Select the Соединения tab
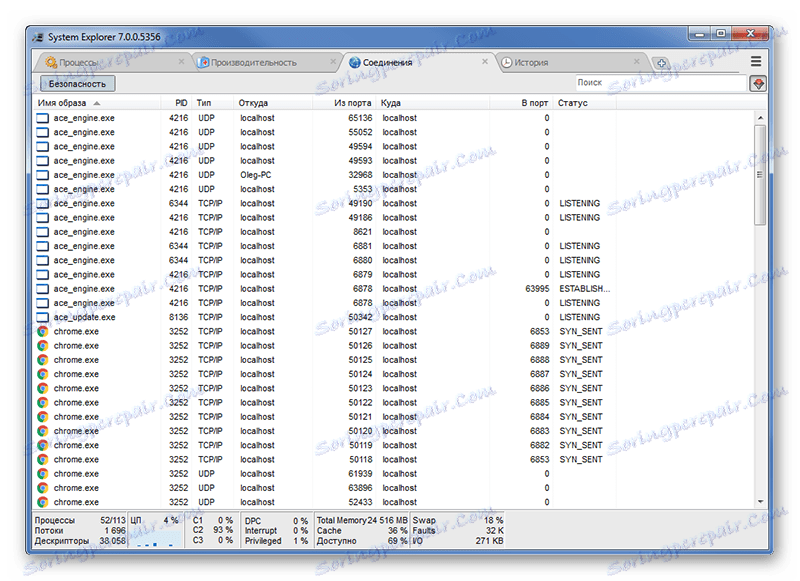800x581 pixels. pos(418,62)
